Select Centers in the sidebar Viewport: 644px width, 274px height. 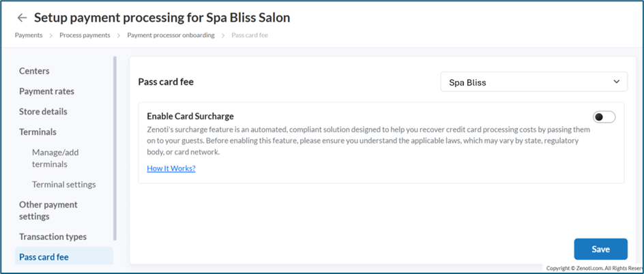tap(34, 71)
